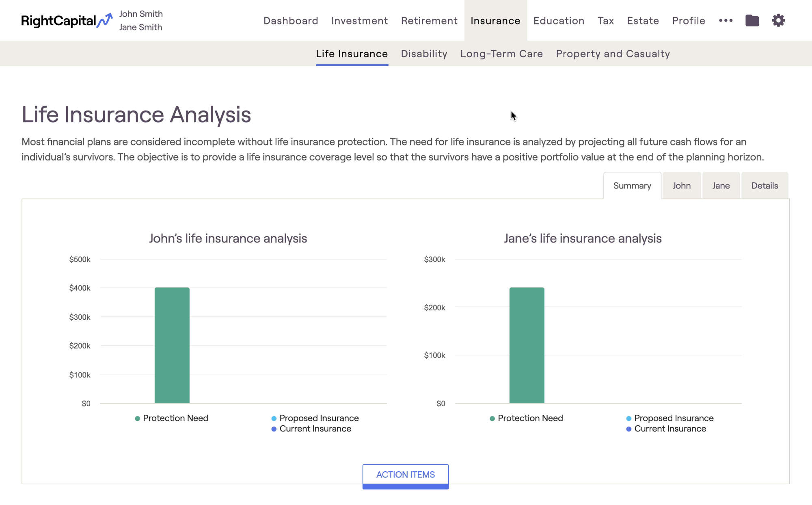Open the folder vault icon
Image resolution: width=812 pixels, height=505 pixels.
(x=752, y=20)
